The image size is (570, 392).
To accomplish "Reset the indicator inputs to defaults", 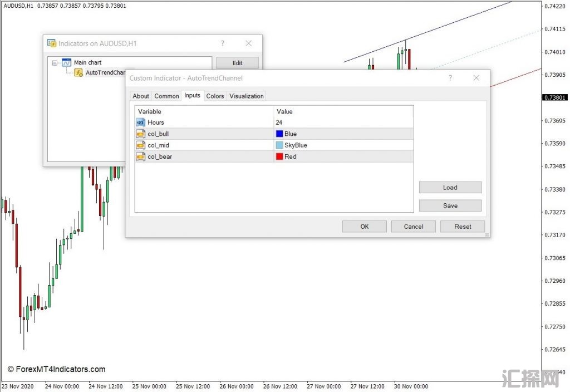I will click(x=462, y=227).
